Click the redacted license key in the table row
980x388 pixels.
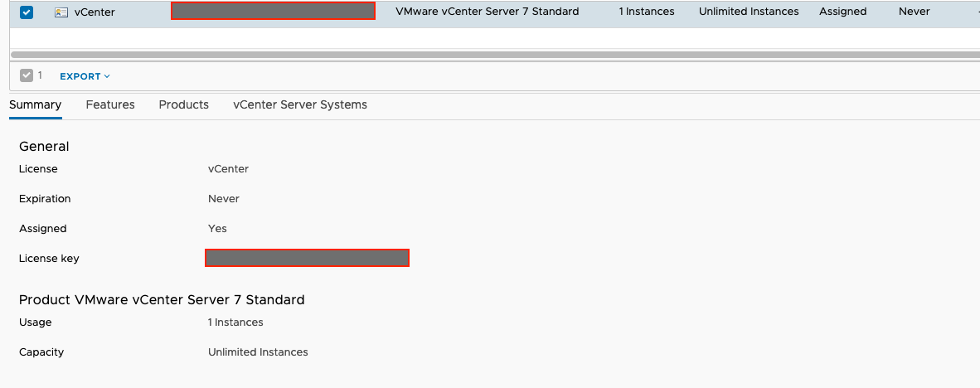click(273, 11)
